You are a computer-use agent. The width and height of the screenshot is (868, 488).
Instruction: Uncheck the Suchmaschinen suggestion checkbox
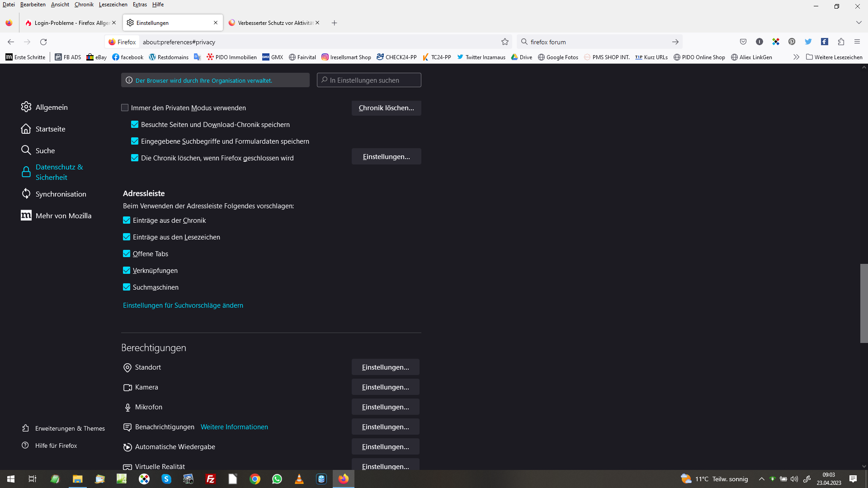coord(127,287)
